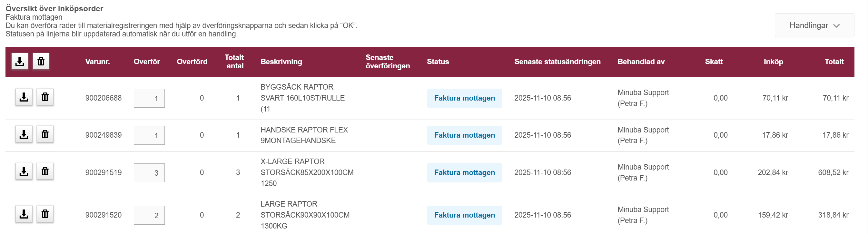The height and width of the screenshot is (234, 868).
Task: Click the transfer-all download icon in header
Action: tap(20, 61)
